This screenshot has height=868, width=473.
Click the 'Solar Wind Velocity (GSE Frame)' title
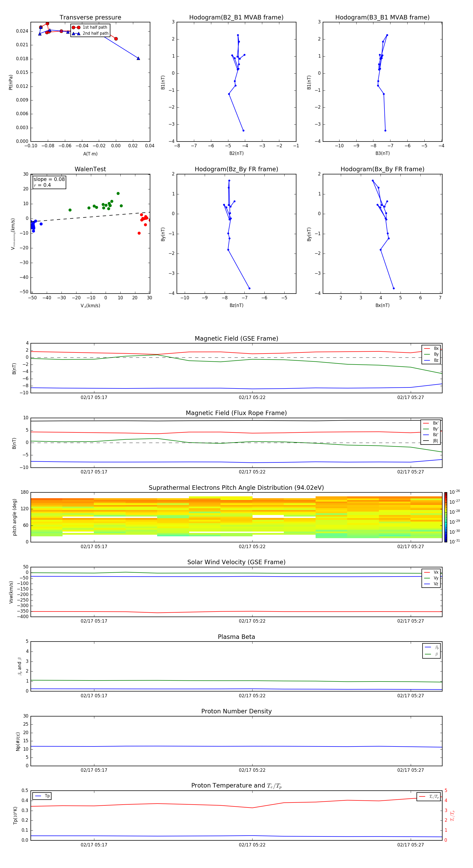point(236,562)
